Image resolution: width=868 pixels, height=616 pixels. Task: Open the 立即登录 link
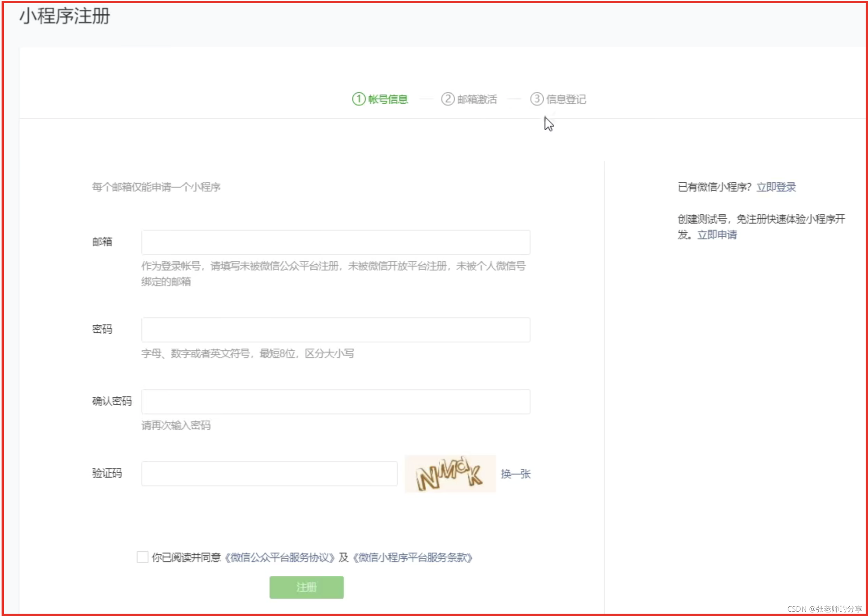click(x=776, y=187)
